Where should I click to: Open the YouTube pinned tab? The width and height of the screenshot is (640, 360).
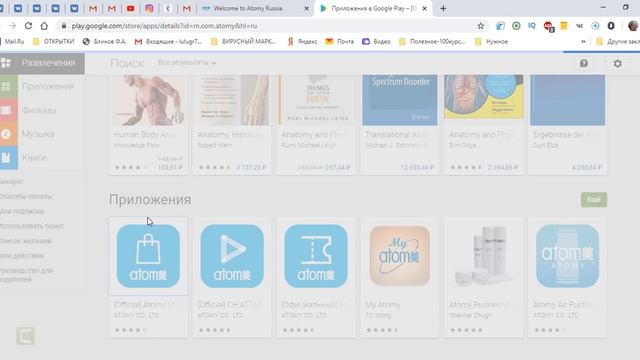[131, 8]
